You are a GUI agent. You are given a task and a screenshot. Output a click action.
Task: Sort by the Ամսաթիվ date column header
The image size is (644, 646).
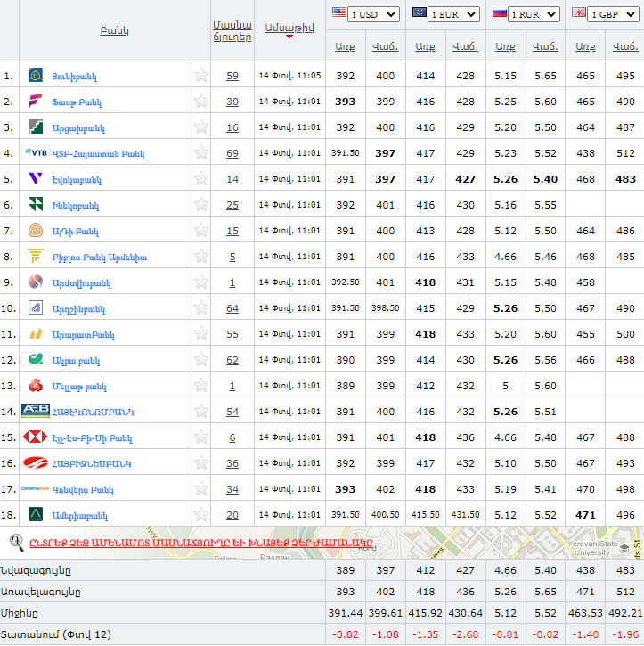[x=289, y=28]
